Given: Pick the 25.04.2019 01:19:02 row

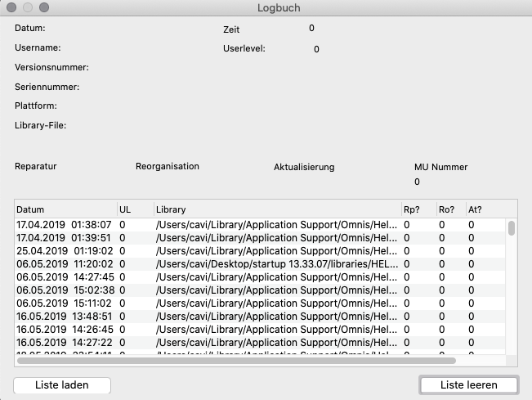Looking at the screenshot, I should point(204,251).
